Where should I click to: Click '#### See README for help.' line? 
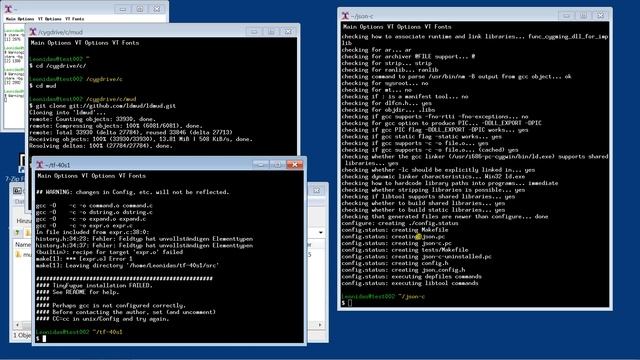(78, 292)
